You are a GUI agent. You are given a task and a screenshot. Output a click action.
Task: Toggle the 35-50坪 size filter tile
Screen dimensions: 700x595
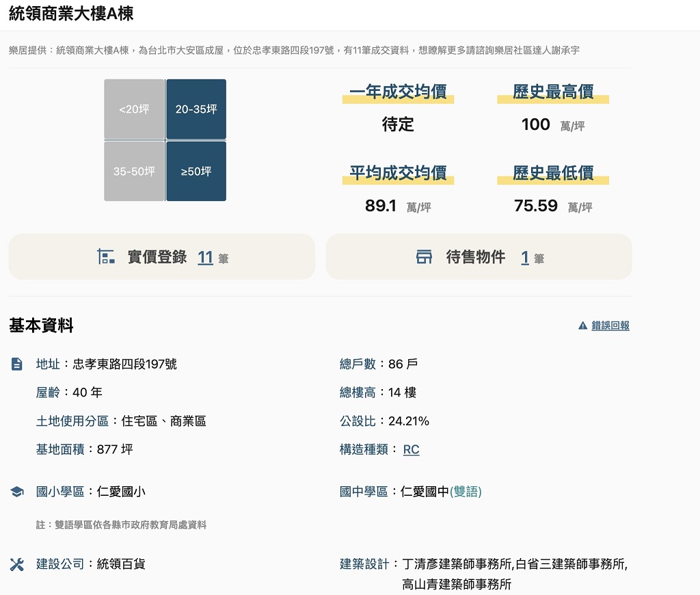point(134,172)
